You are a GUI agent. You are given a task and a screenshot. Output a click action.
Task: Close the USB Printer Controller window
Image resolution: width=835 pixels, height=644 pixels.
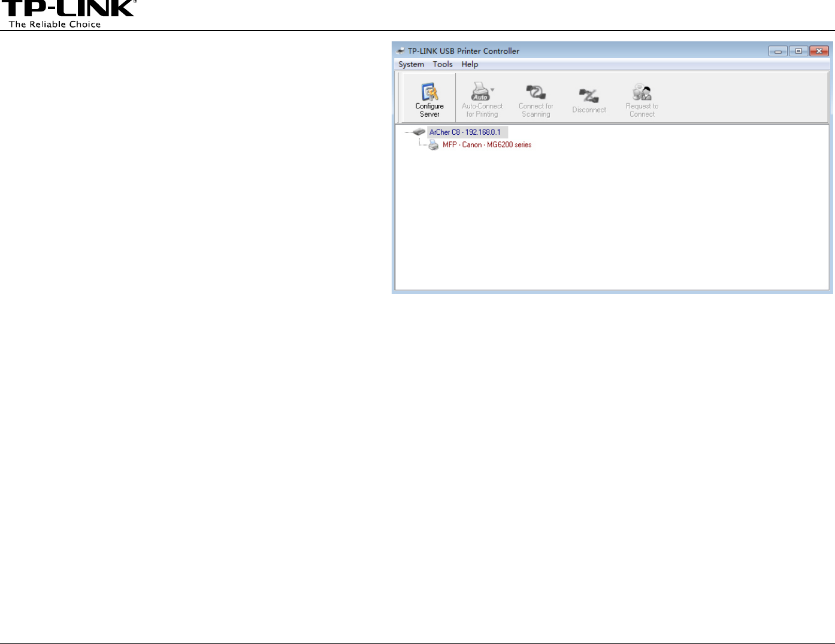(819, 51)
